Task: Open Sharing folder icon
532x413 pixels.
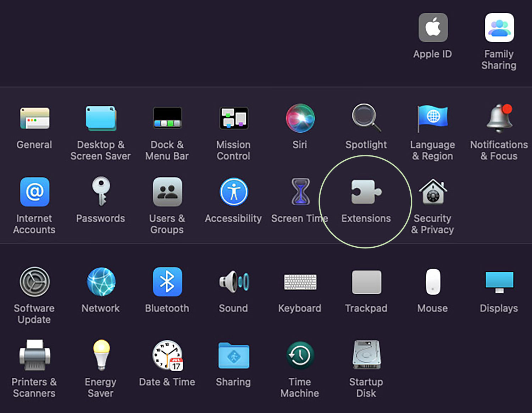Action: 234,356
